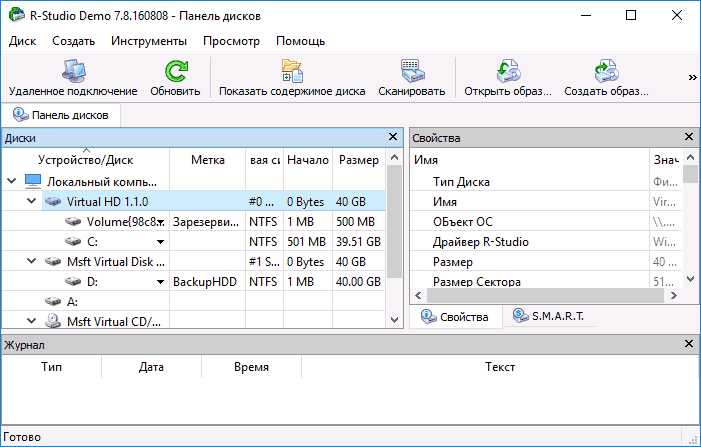
Task: Click disks list scroll down arrow
Action: (394, 320)
